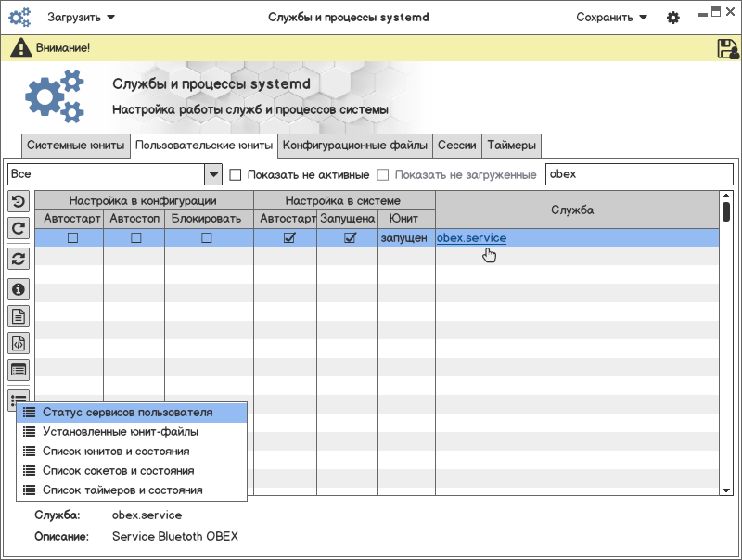742x560 pixels.
Task: Click the floppy disk save icon
Action: click(x=727, y=49)
